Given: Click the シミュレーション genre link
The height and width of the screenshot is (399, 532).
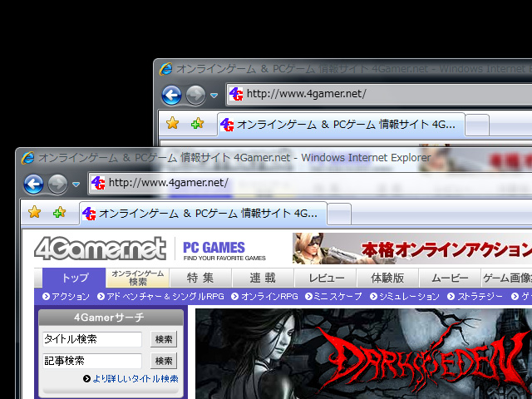Looking at the screenshot, I should point(409,297).
